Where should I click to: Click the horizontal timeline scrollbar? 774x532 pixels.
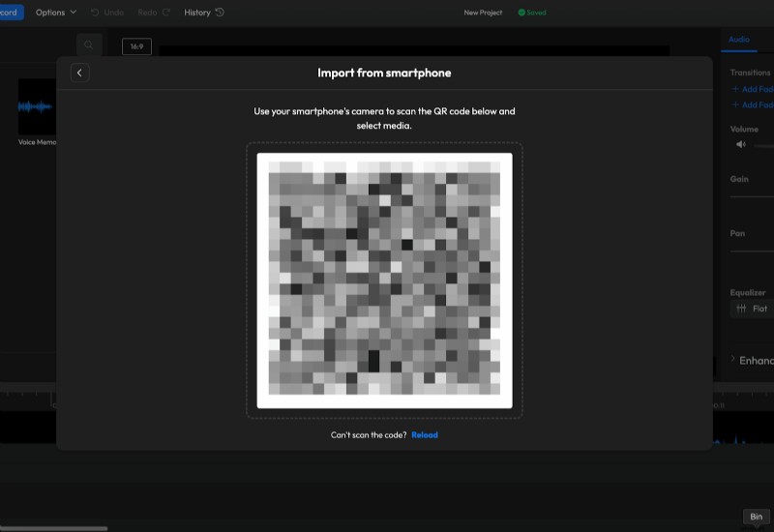[x=53, y=528]
